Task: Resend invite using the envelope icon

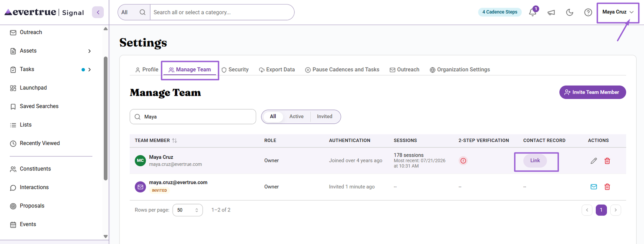Action: [x=594, y=187]
